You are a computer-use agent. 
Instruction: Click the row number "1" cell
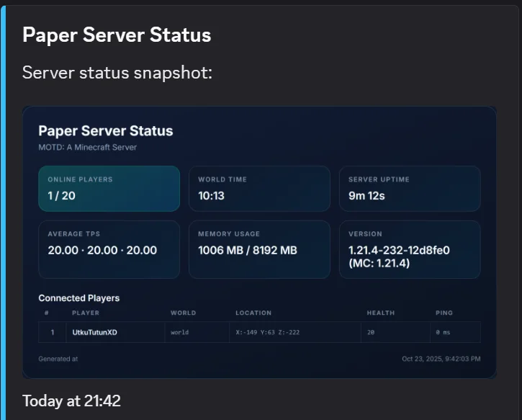coord(53,332)
